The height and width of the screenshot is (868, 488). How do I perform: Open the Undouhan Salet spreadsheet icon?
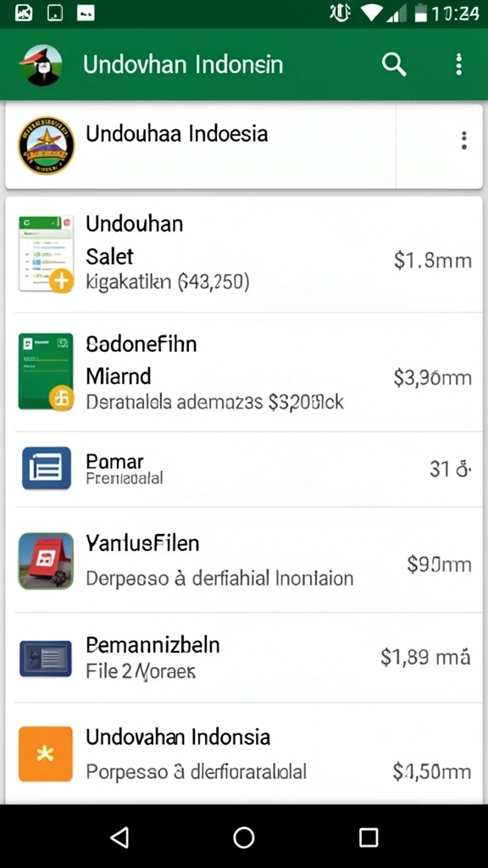(x=46, y=253)
